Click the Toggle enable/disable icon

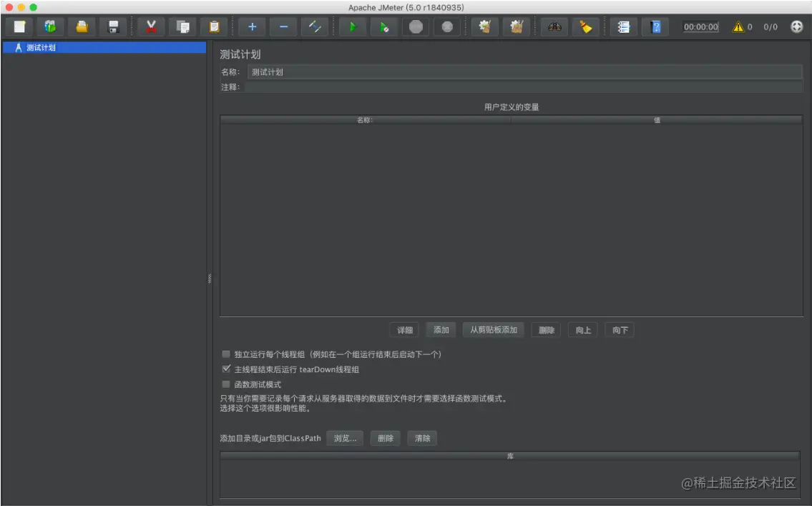tap(315, 27)
